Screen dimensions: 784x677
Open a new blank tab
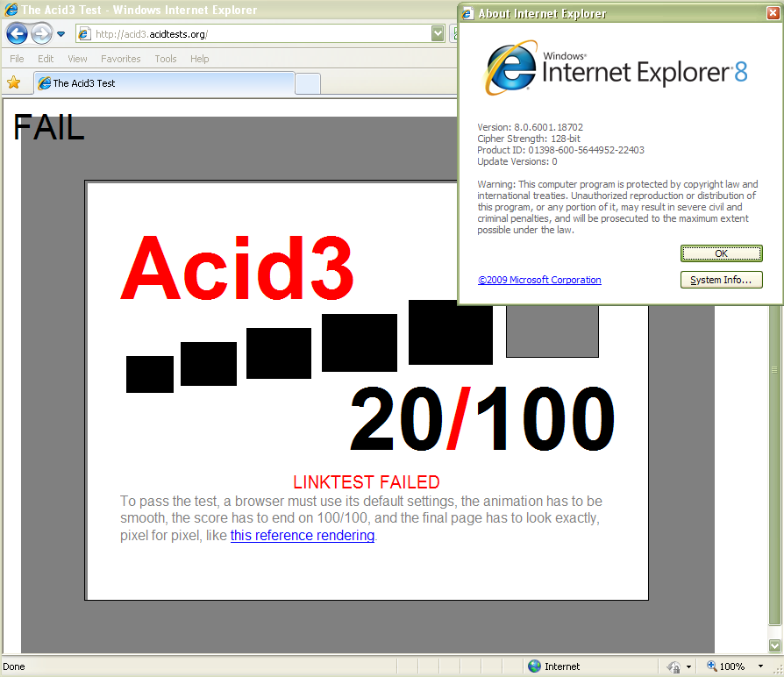tap(308, 83)
